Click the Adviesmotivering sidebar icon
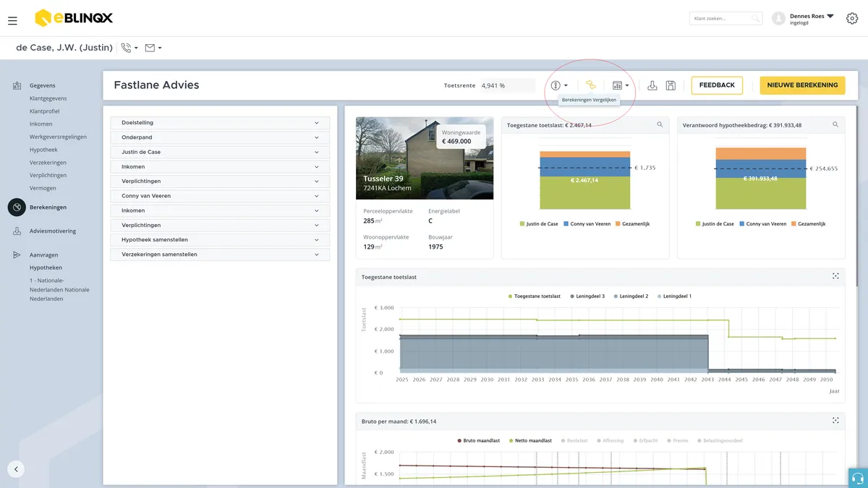The width and height of the screenshot is (868, 488). [x=17, y=231]
